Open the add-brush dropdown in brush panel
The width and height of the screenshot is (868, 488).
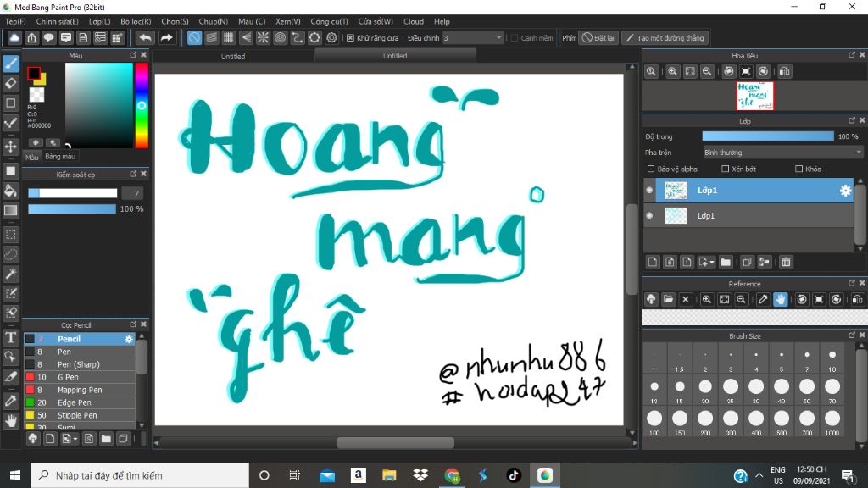tap(75, 440)
